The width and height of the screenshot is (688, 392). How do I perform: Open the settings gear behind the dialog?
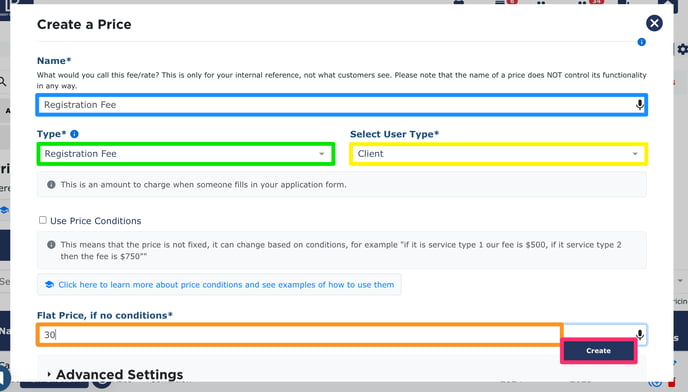coord(682,49)
